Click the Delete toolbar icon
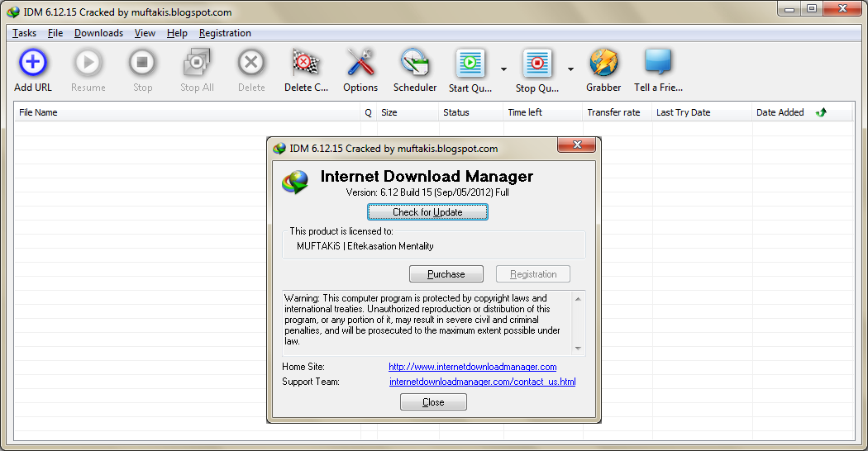 251,62
